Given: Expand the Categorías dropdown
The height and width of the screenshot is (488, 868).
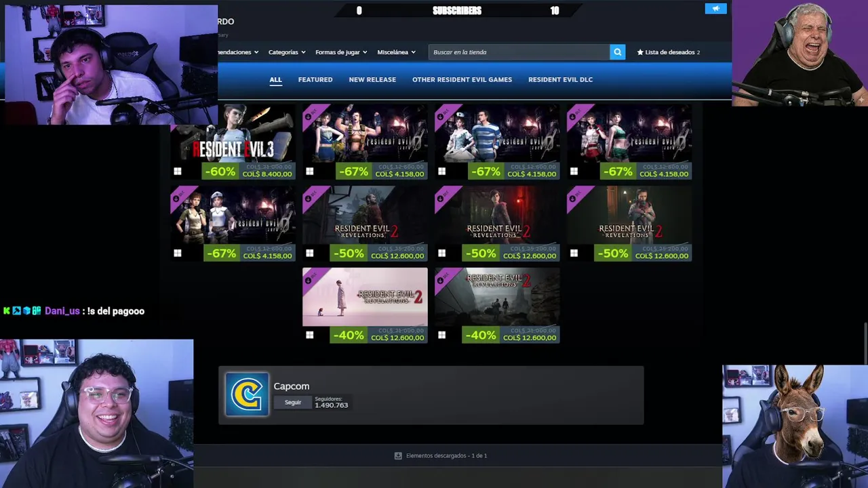Looking at the screenshot, I should 287,52.
